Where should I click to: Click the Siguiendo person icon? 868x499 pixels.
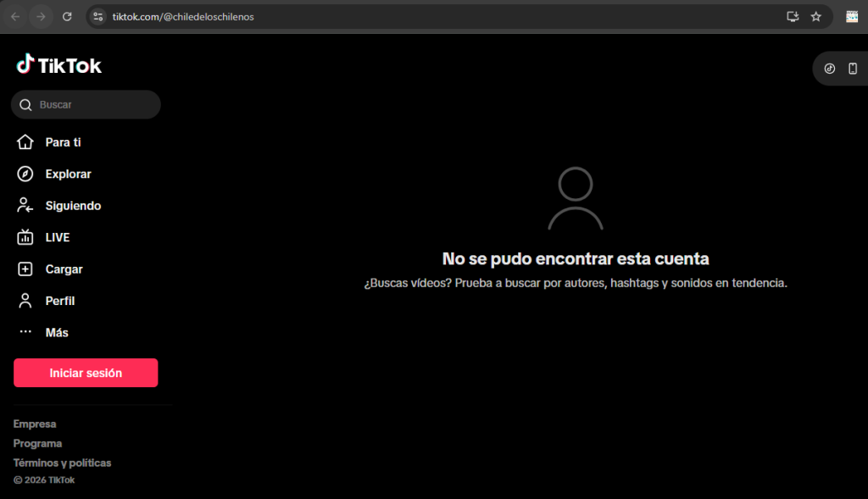pos(25,206)
